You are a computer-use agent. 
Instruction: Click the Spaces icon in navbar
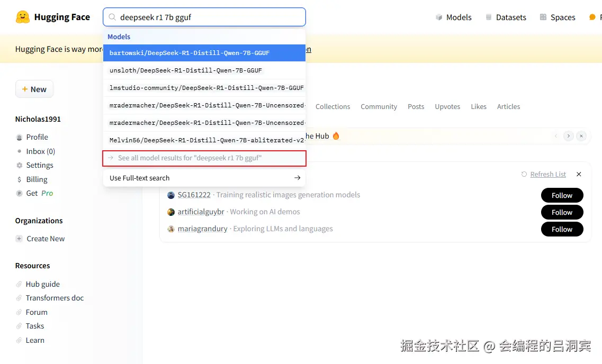[x=543, y=17]
